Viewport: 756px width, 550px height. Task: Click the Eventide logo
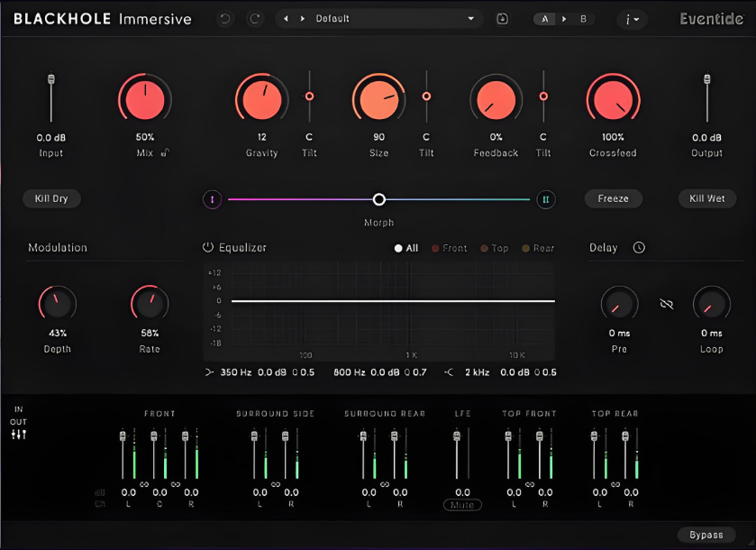click(x=712, y=19)
